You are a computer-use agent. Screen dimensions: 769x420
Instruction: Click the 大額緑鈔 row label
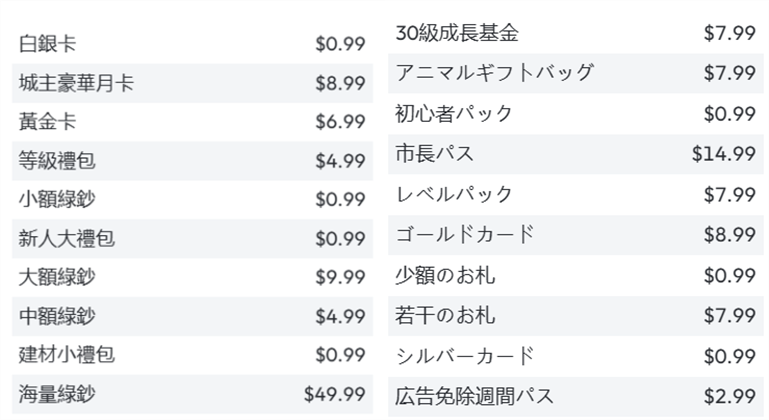(x=57, y=277)
